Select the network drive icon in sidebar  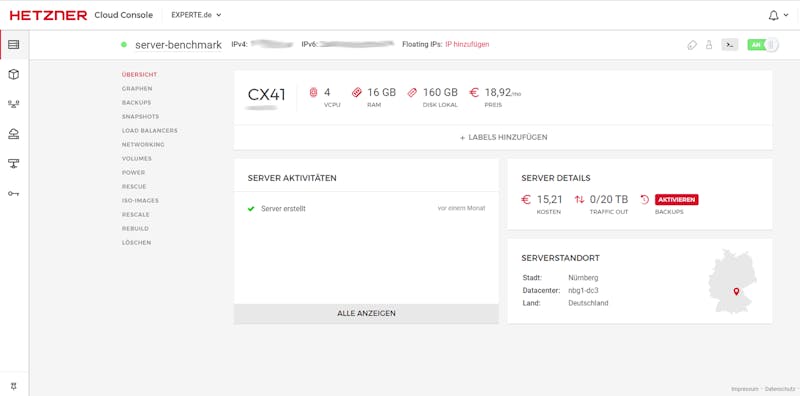[14, 163]
